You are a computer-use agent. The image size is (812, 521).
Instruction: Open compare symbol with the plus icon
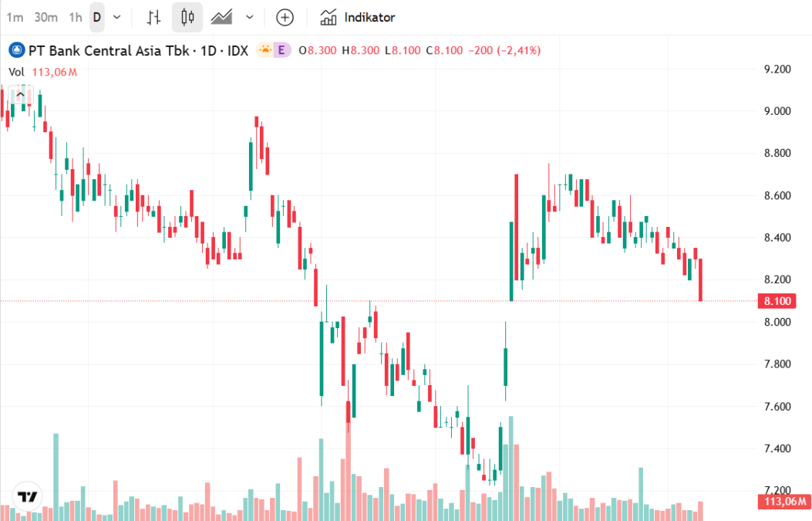(x=285, y=17)
